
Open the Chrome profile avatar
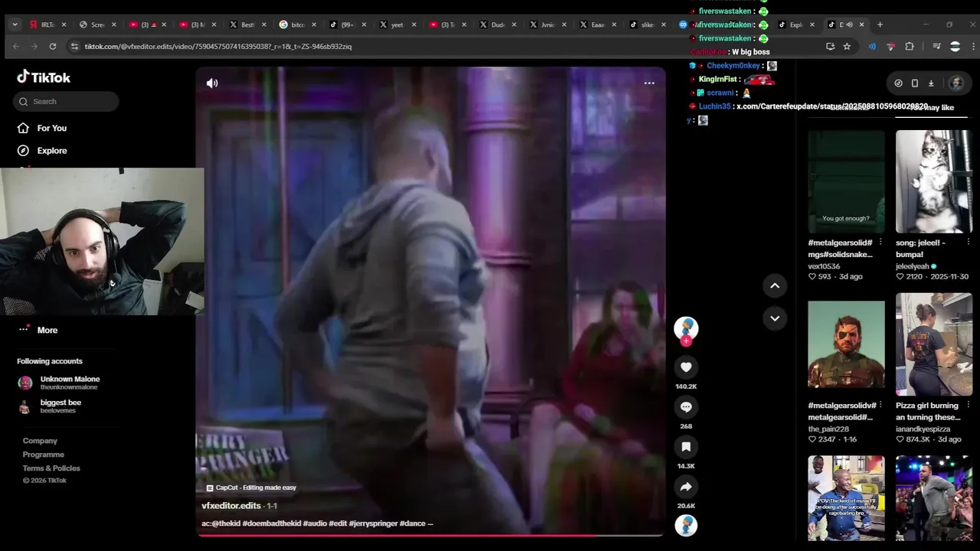(x=955, y=47)
